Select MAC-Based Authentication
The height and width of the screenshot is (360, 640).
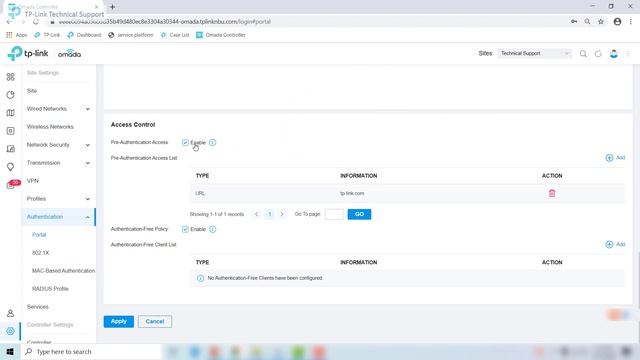[63, 271]
